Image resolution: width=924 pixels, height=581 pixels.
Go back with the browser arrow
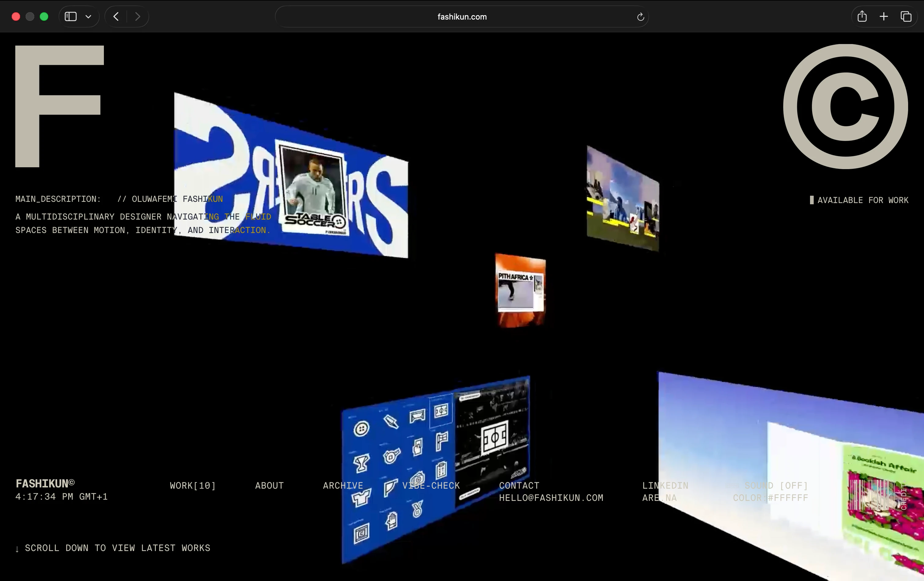pyautogui.click(x=116, y=17)
